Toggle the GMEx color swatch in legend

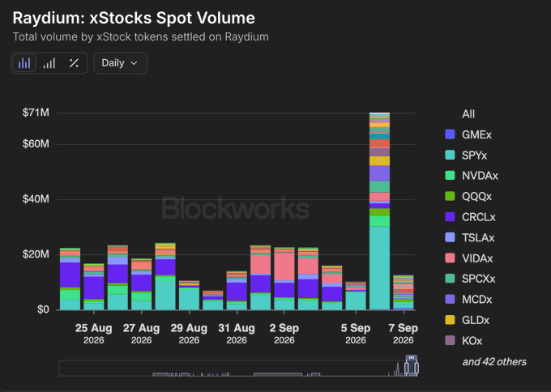450,134
